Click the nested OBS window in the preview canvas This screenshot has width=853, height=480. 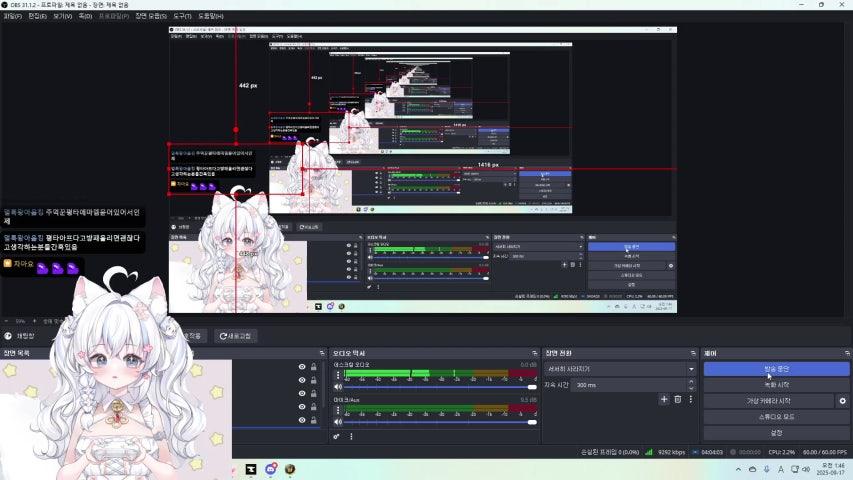[423, 169]
